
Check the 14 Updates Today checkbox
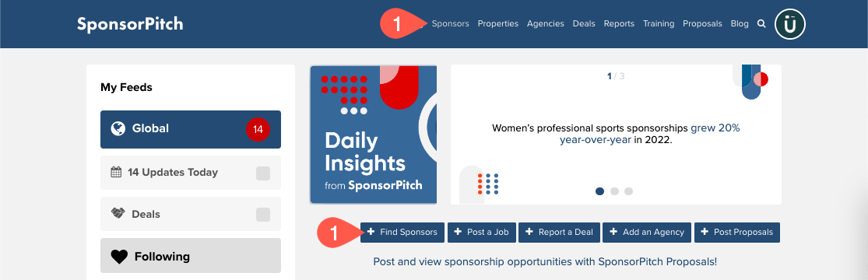coord(263,173)
